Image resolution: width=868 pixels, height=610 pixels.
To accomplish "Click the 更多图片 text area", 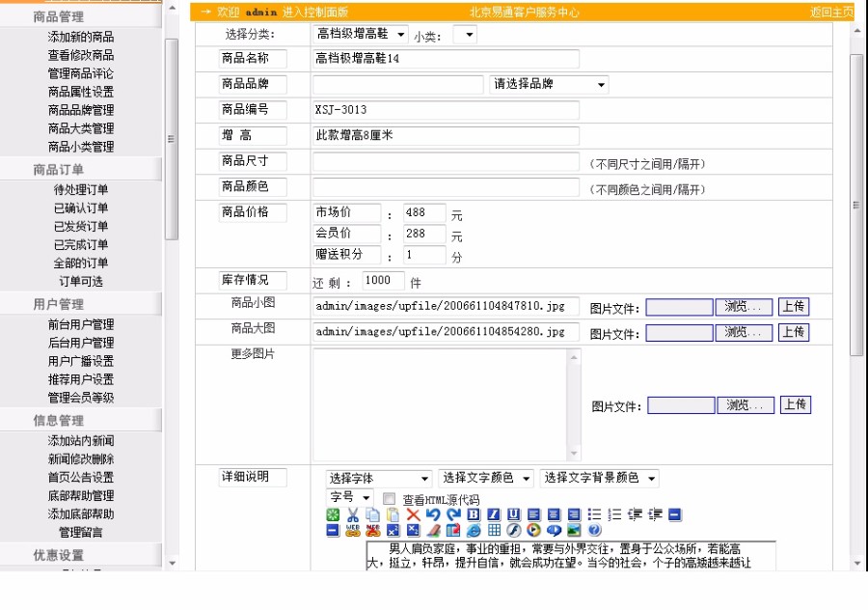I will click(x=447, y=404).
